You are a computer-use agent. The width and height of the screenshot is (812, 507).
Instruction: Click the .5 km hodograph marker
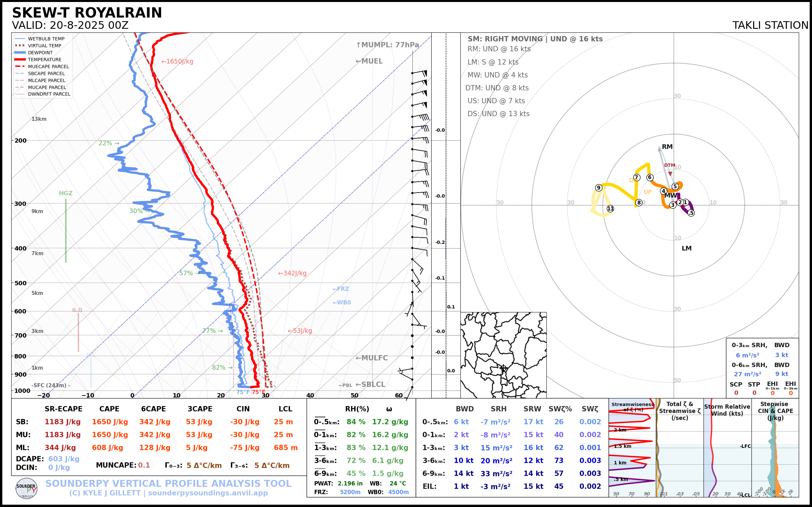(x=691, y=213)
